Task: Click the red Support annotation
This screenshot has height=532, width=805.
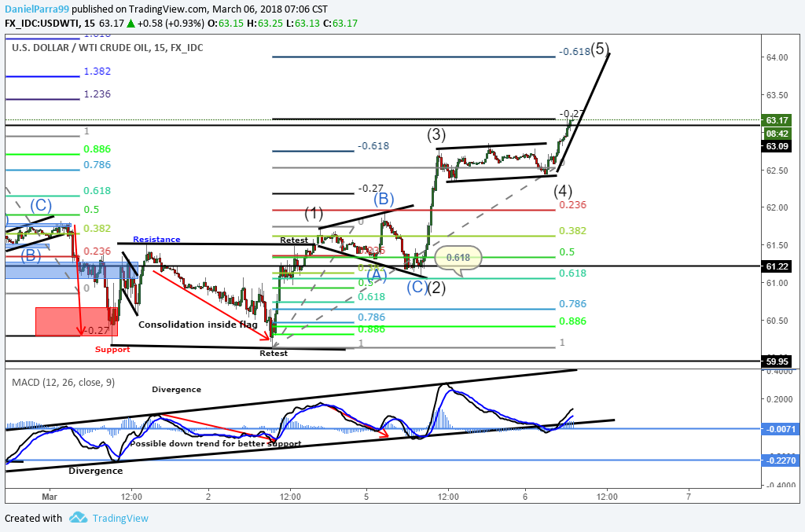Action: (112, 350)
